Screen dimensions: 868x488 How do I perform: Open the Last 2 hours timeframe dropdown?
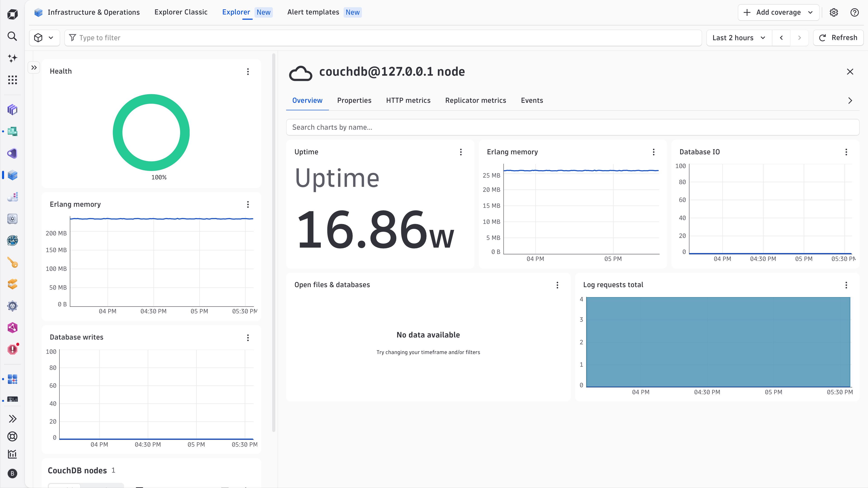point(739,38)
